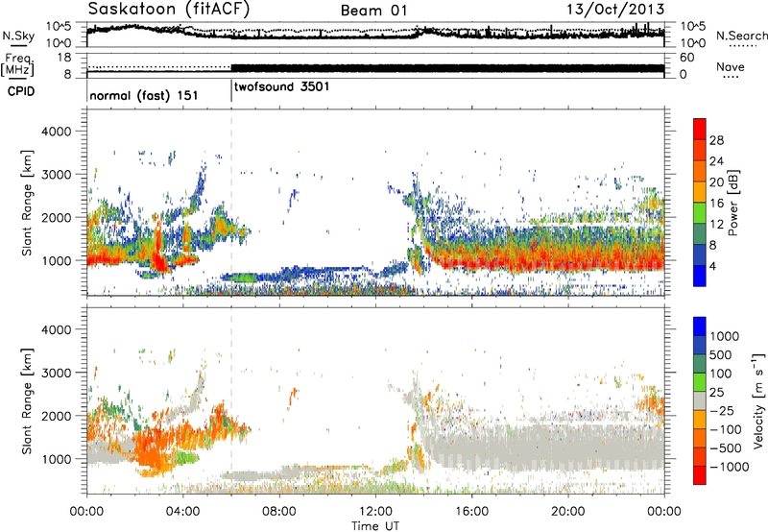The image size is (768, 532).
Task: Click the Power colorbar value '16'
Action: pyautogui.click(x=716, y=204)
